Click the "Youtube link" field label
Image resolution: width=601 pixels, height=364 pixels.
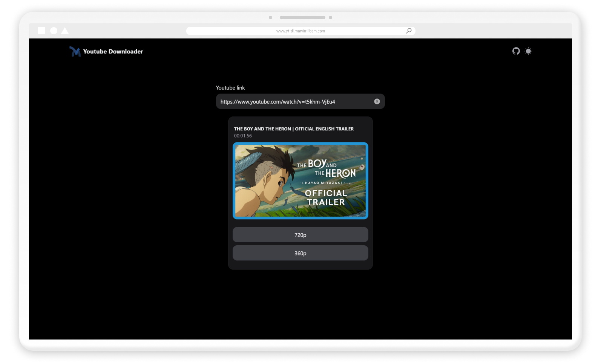tap(230, 88)
